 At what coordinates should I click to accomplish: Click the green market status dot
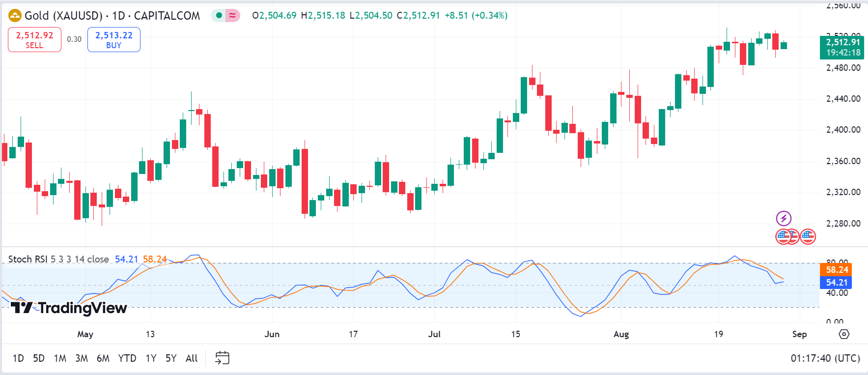click(x=219, y=16)
